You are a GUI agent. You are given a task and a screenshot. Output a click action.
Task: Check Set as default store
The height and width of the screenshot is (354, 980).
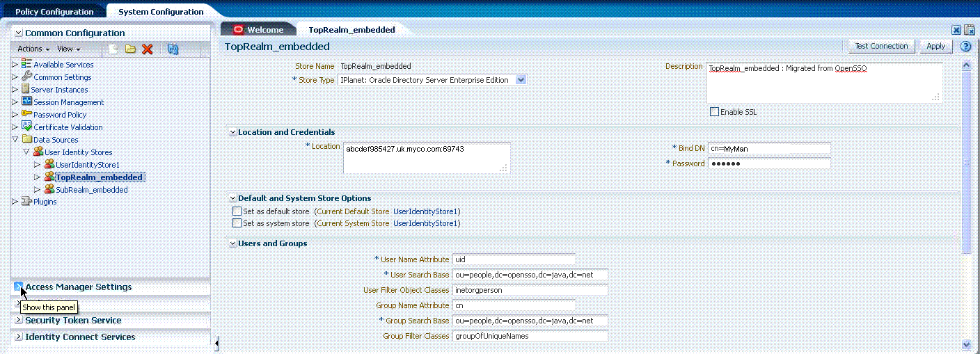tap(237, 211)
